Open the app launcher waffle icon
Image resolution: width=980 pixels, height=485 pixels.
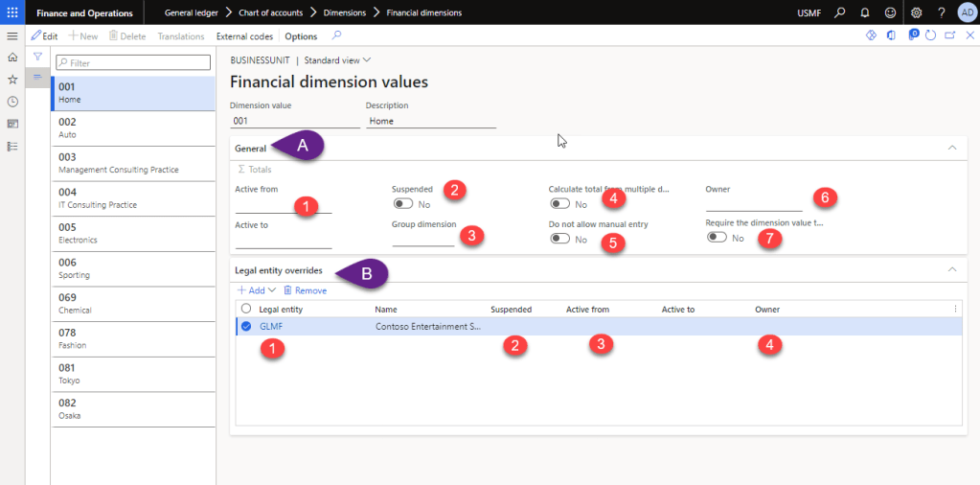(12, 12)
